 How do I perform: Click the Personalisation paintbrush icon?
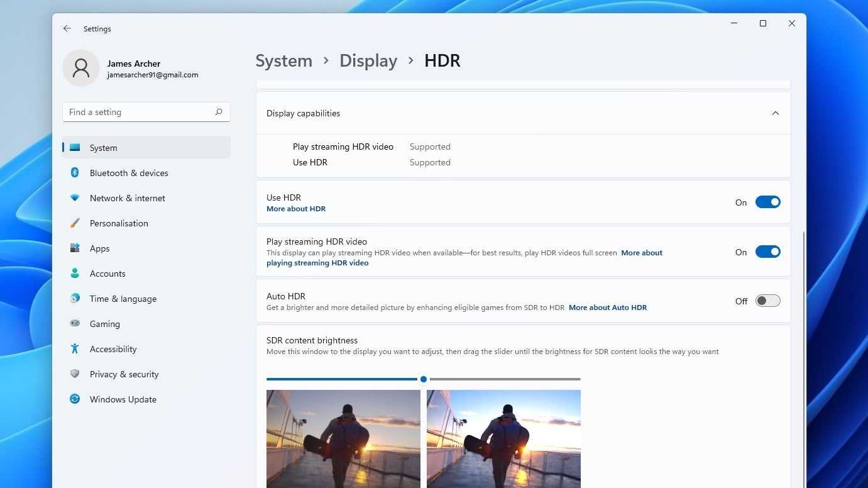(x=75, y=223)
